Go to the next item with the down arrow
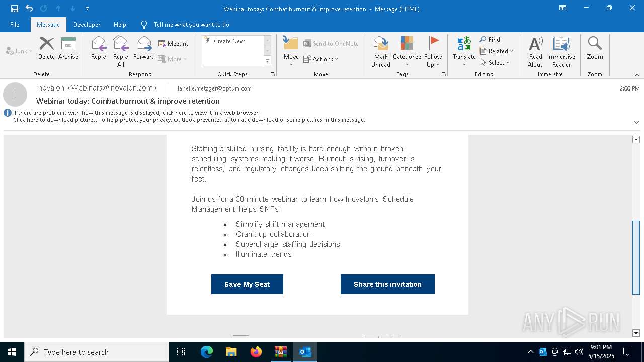Screen dimensions: 644x362 pos(73,8)
